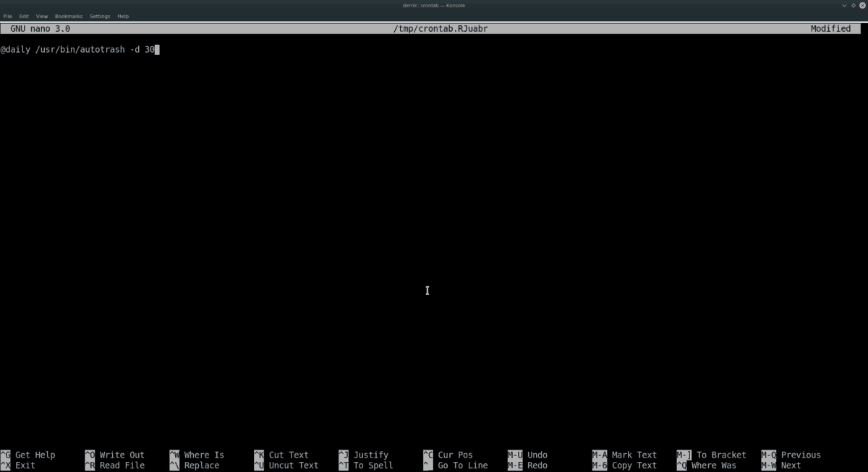Click the Mark Text shortcut

click(633, 455)
